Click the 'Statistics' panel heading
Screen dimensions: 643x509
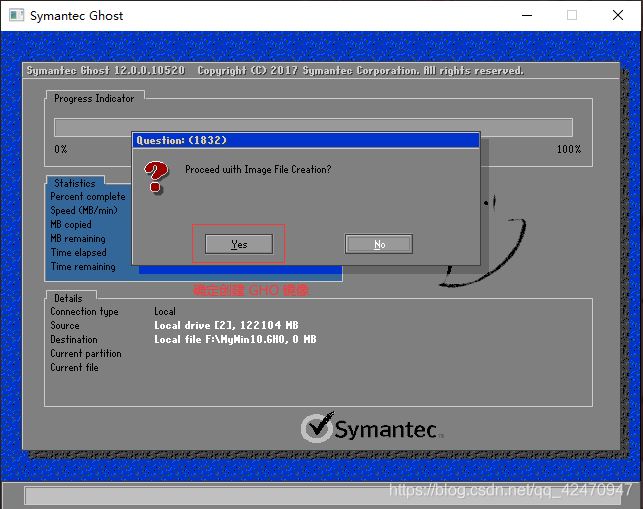click(x=75, y=183)
